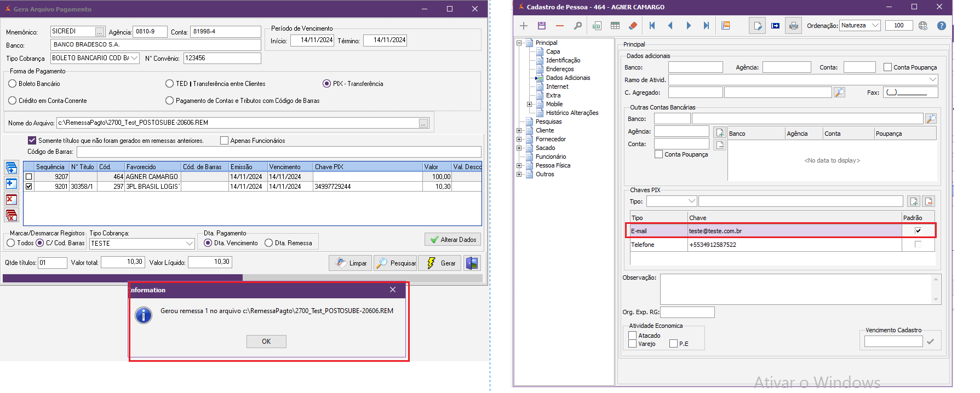Uncheck the 3PL BRASIL LOGIS row checkbox

tap(29, 187)
